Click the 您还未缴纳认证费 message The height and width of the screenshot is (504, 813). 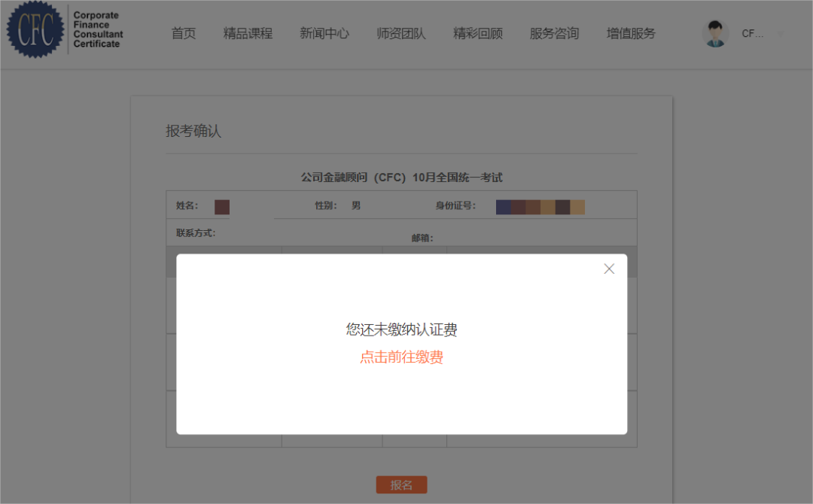point(401,329)
